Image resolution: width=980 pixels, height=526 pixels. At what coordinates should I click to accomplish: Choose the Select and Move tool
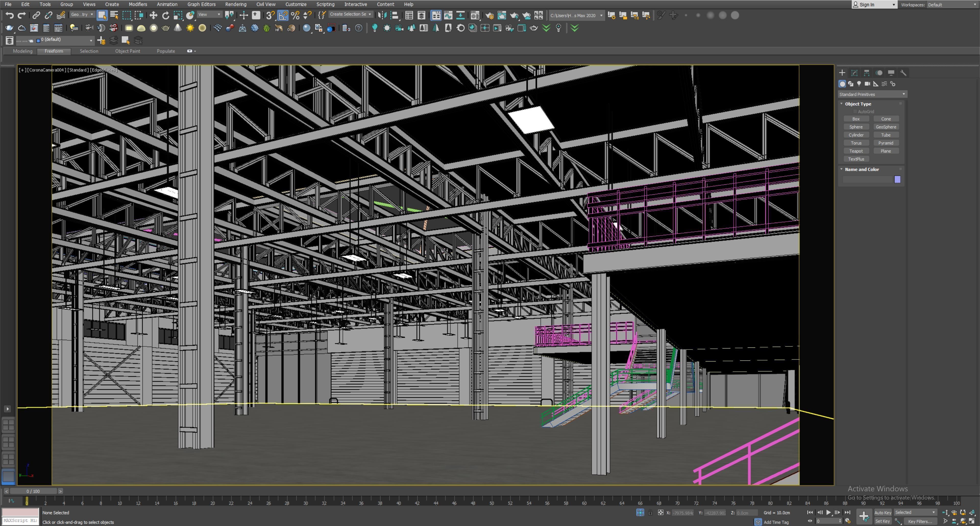153,16
